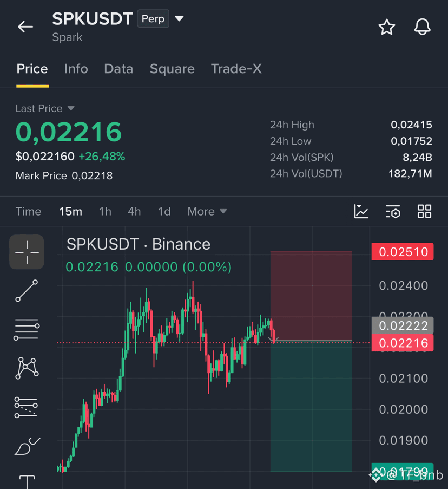The image size is (448, 489).
Task: Click the SPKUSDT · Binance chart title
Action: click(139, 244)
